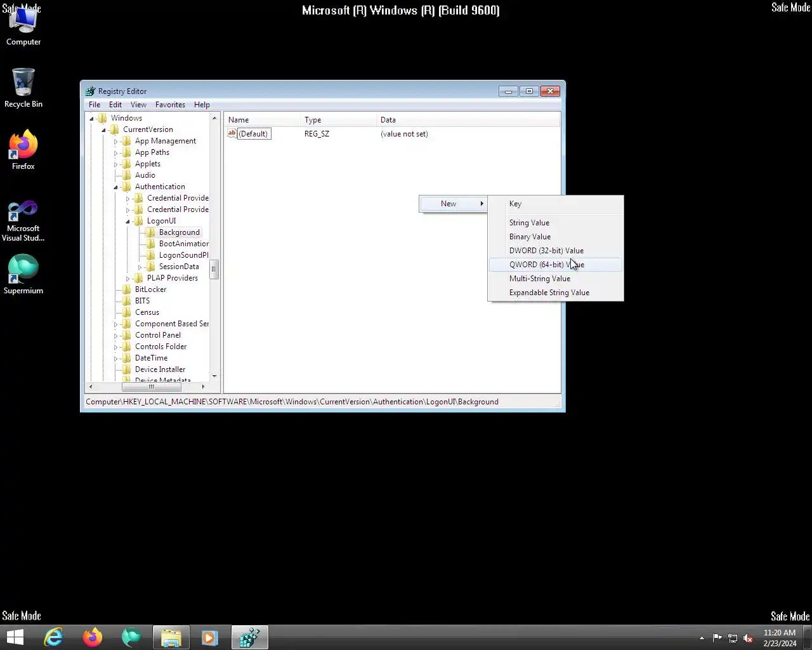Open Supermium from the taskbar
The width and height of the screenshot is (812, 650).
pos(131,637)
